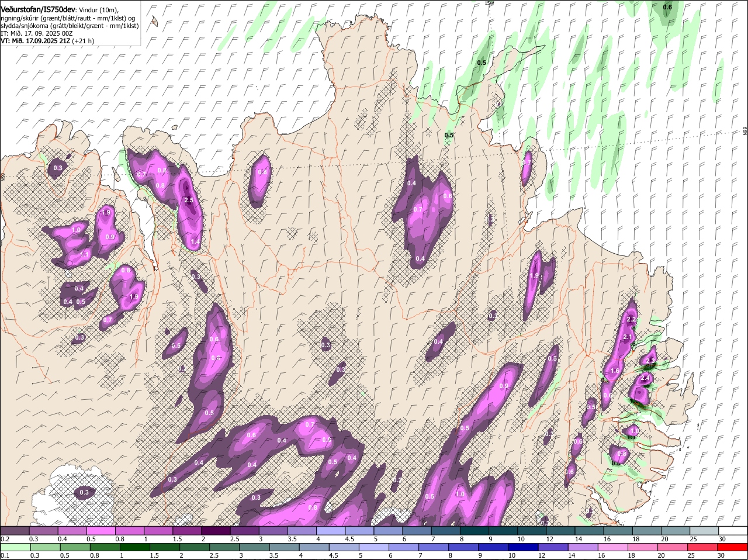748x560 pixels.
Task: Click the bright pink 0.5–0.8 legend swatch
Action: click(101, 531)
